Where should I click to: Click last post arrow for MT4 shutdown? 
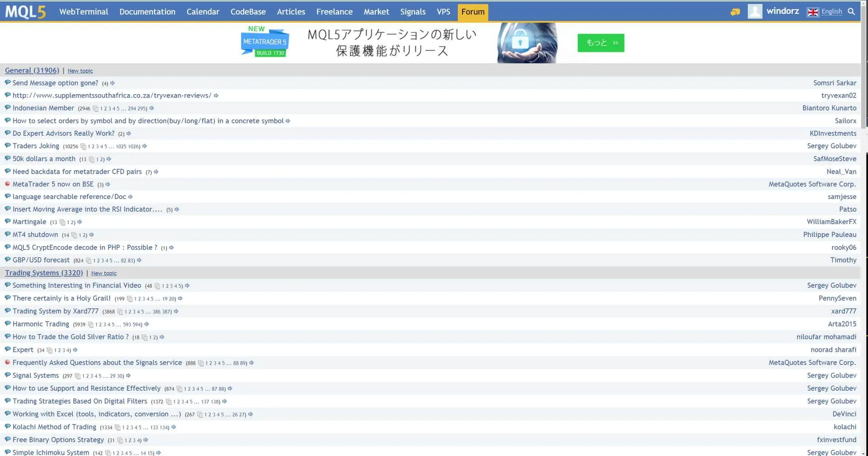click(91, 235)
